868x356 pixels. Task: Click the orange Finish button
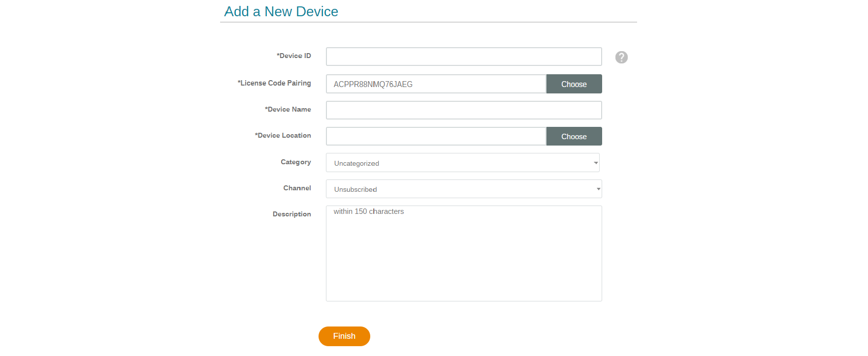point(344,336)
